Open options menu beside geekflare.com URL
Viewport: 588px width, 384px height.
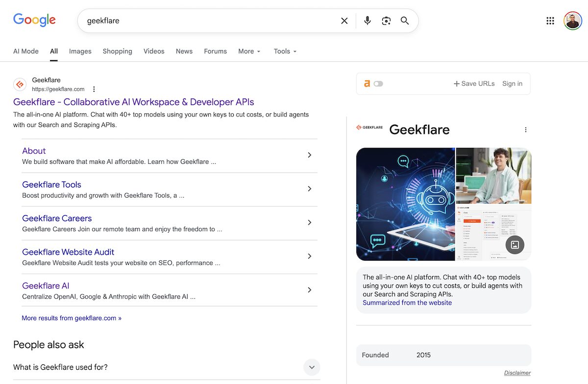[x=94, y=89]
